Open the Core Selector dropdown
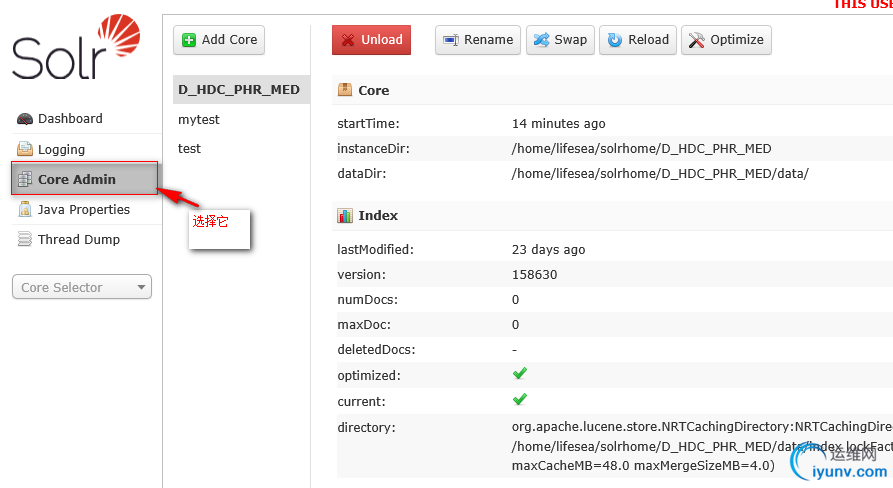The image size is (893, 488). pos(82,287)
